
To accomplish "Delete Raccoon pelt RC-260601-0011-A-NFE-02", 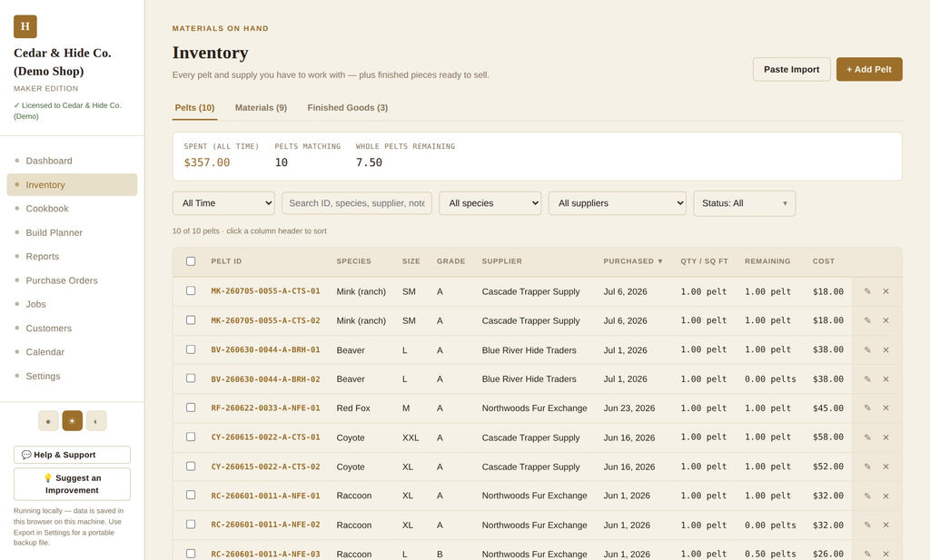I will (885, 525).
